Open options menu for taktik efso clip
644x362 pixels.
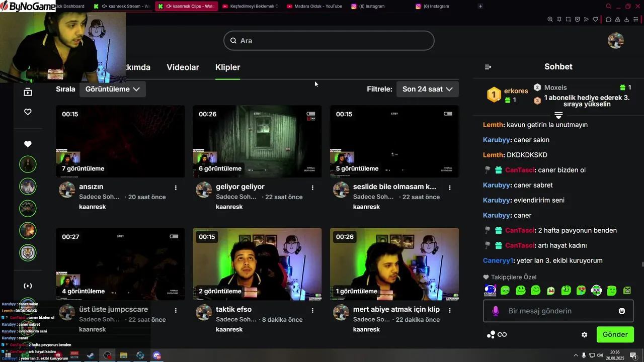(x=312, y=310)
